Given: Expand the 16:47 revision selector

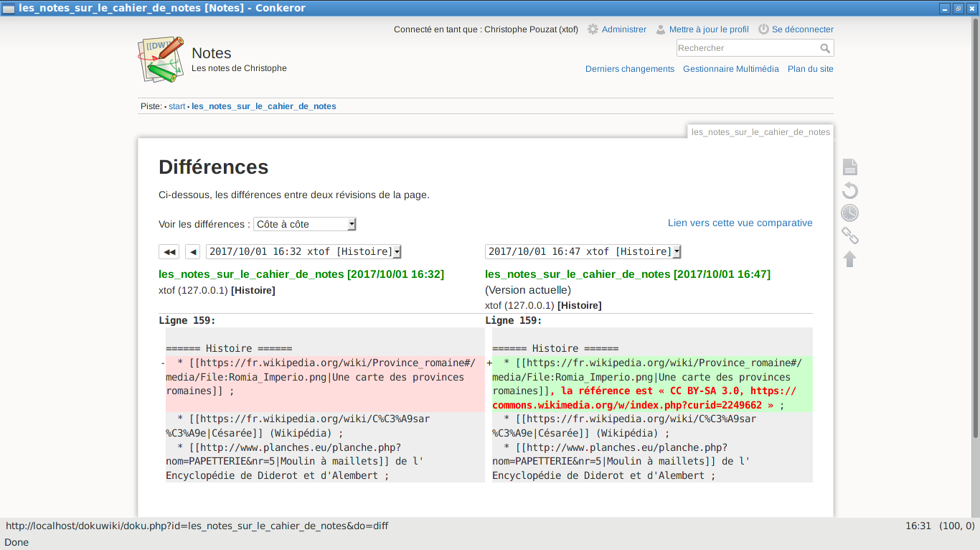Looking at the screenshot, I should 583,252.
